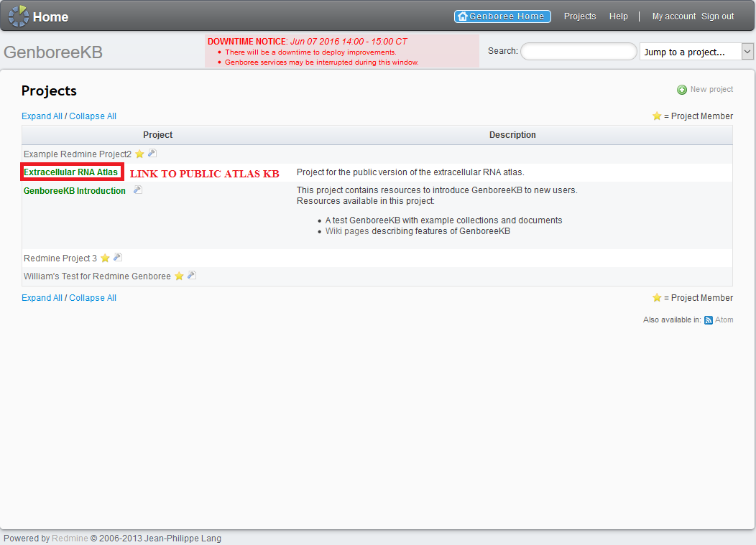Click the Genboree Home button
The height and width of the screenshot is (545, 756).
pos(502,17)
